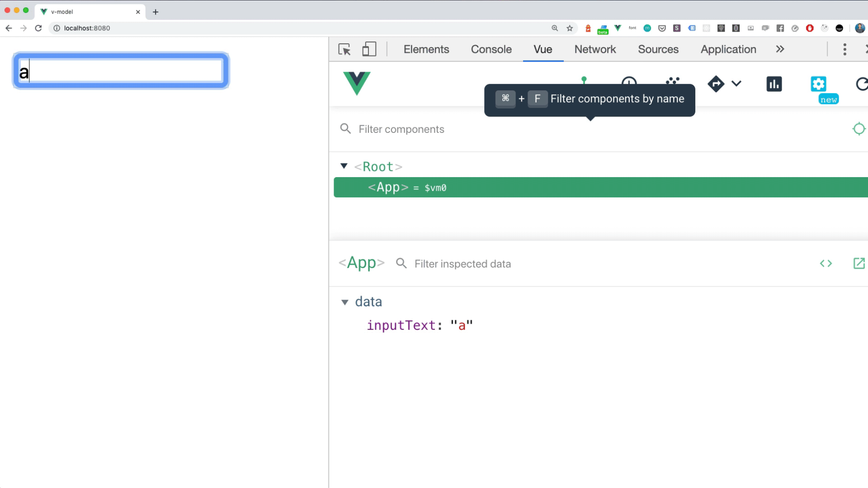This screenshot has height=488, width=868.
Task: Open the Routing dropdown chevron
Action: click(736, 84)
